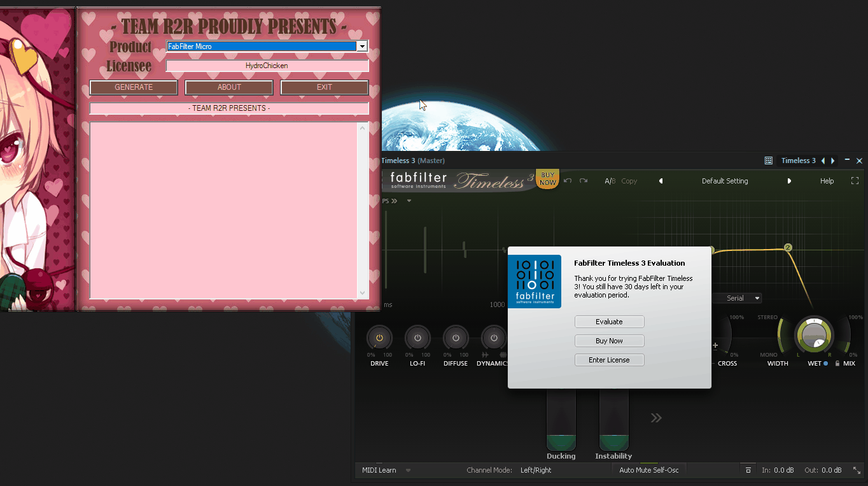Click inside the large pink output text area
868x486 pixels.
point(223,210)
